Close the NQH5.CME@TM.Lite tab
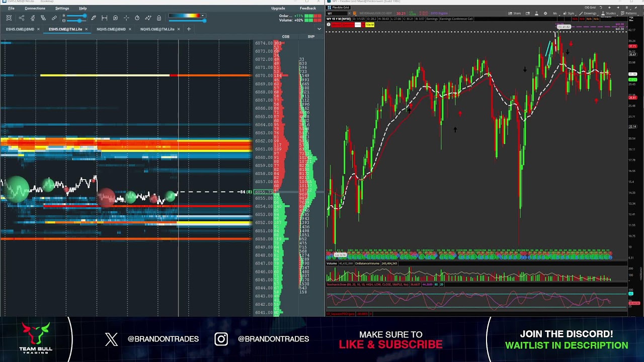 coord(178,29)
